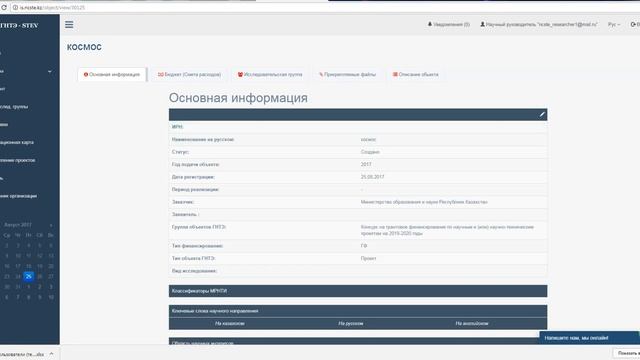Click the Классификаторы МРНТИ section header
This screenshot has height=360, width=640.
(358, 291)
